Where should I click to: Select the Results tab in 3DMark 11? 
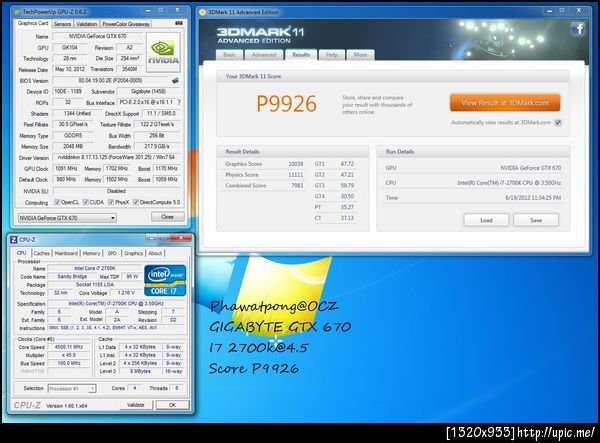pos(301,55)
